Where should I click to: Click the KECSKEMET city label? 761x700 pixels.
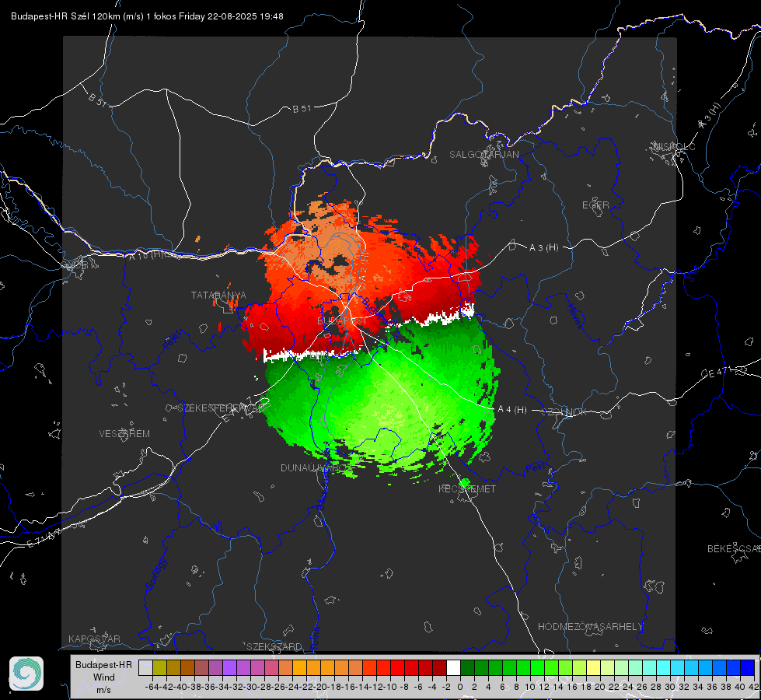(x=467, y=489)
